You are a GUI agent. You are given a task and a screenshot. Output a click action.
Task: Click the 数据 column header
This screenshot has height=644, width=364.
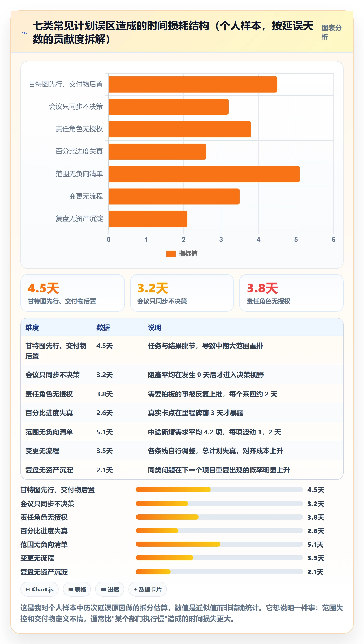click(x=103, y=327)
